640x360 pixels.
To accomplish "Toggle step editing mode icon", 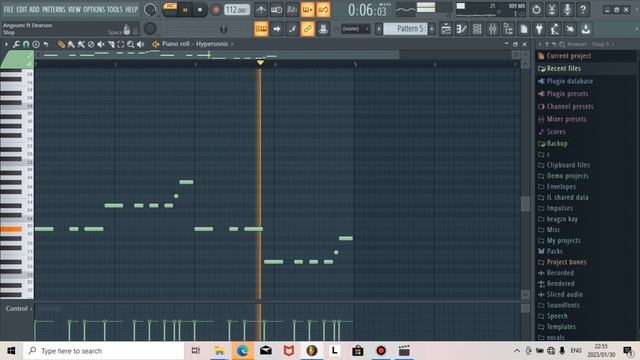I will pyautogui.click(x=292, y=29).
